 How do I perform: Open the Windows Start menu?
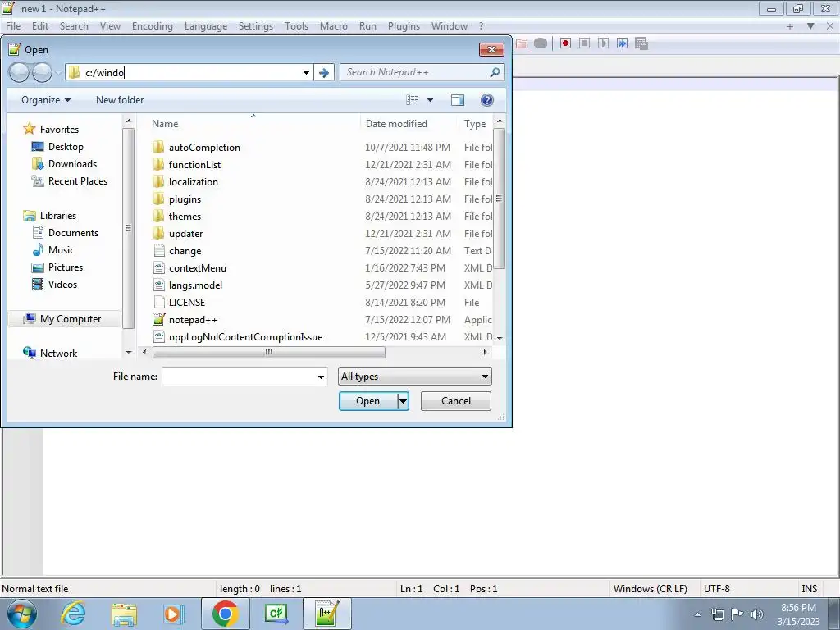[x=22, y=614]
